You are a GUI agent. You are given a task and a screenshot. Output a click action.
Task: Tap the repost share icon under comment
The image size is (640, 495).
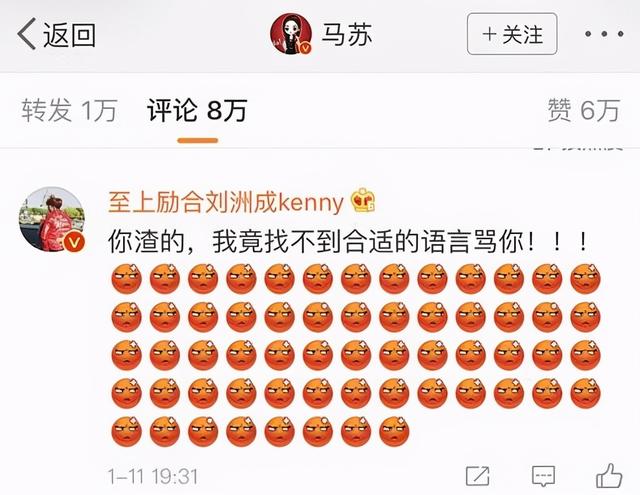(x=478, y=475)
